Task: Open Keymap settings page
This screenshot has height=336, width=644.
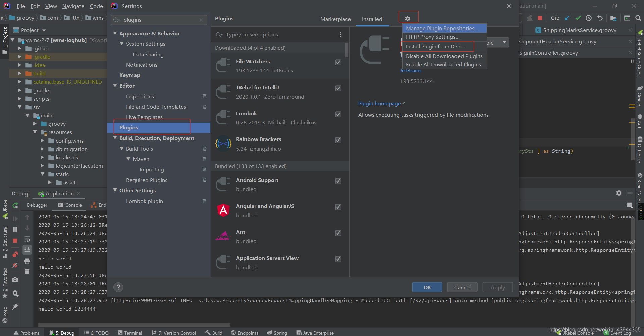Action: tap(129, 75)
